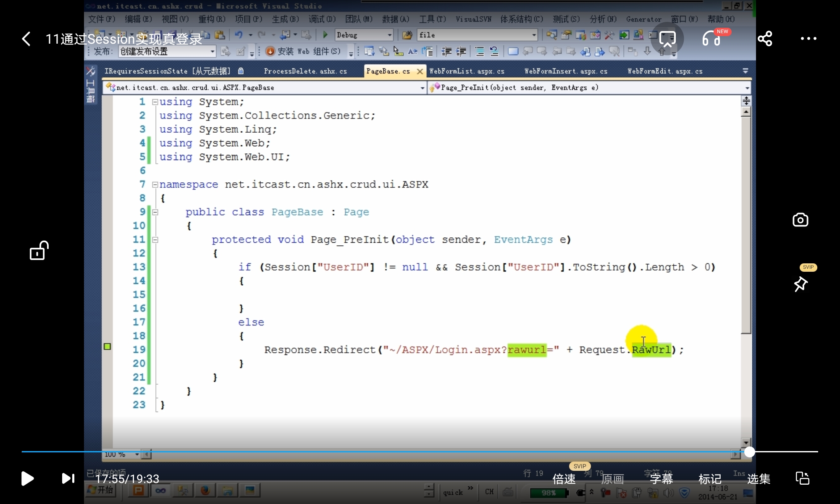Open the Page_PreInit member dropdown
This screenshot has width=840, height=504.
(747, 87)
